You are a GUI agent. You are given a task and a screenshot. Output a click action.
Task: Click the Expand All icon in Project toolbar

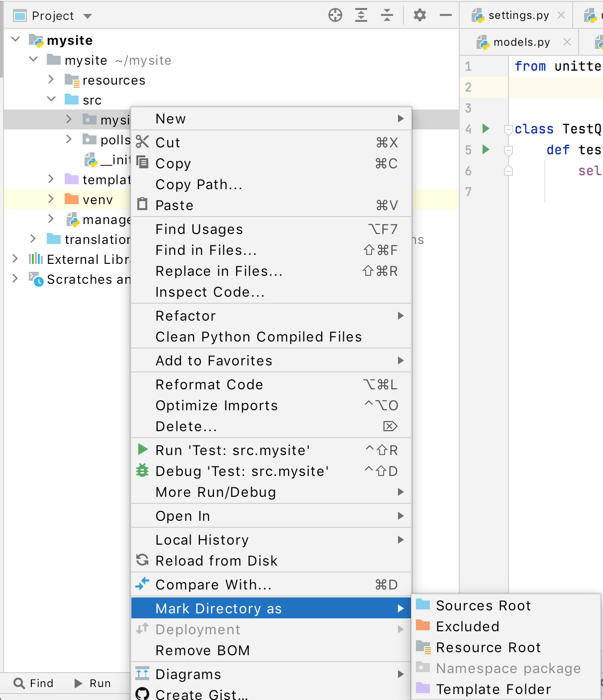coord(361,15)
